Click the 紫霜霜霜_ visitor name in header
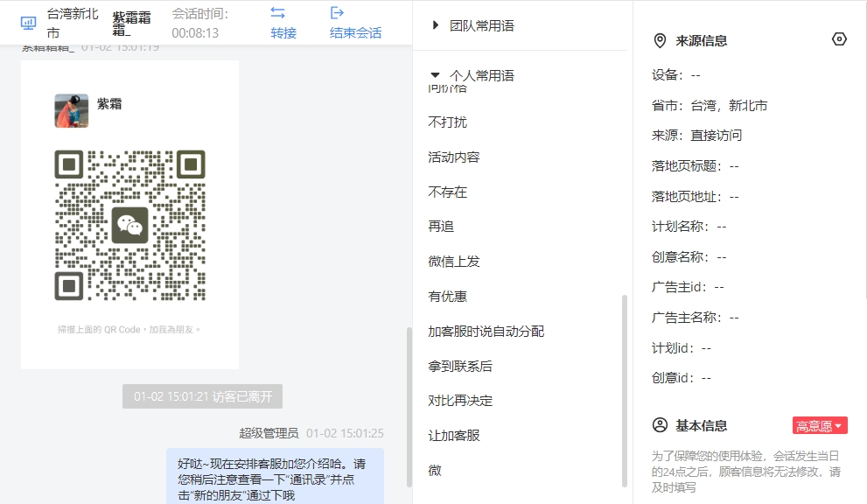This screenshot has width=867, height=504. (x=131, y=24)
